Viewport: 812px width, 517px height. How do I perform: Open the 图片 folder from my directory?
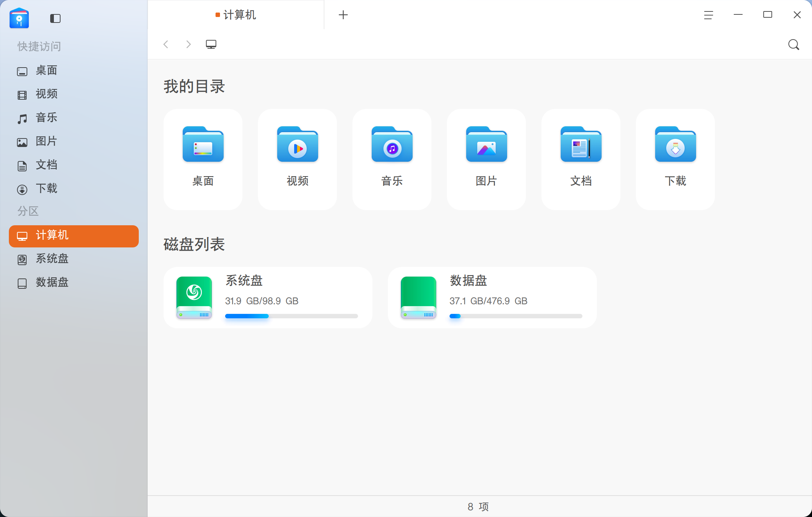[486, 159]
